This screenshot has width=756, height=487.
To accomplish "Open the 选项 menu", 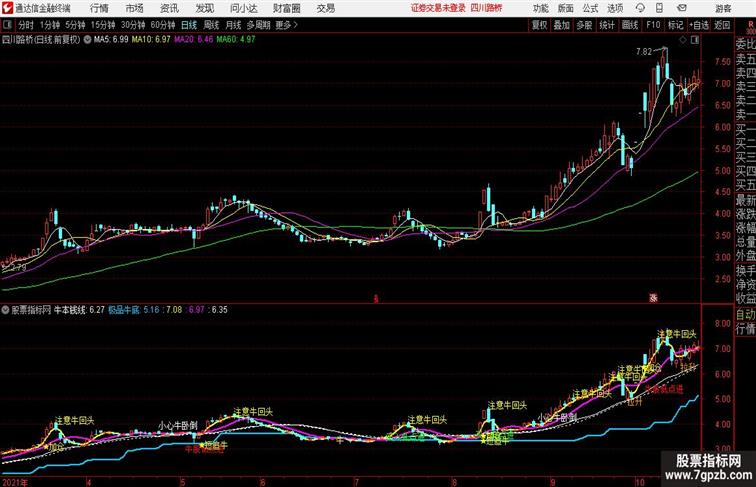I will 615,8.
